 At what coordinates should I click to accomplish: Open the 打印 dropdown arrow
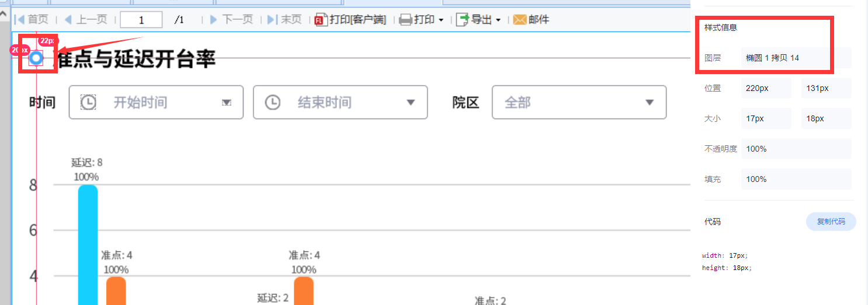coord(441,20)
